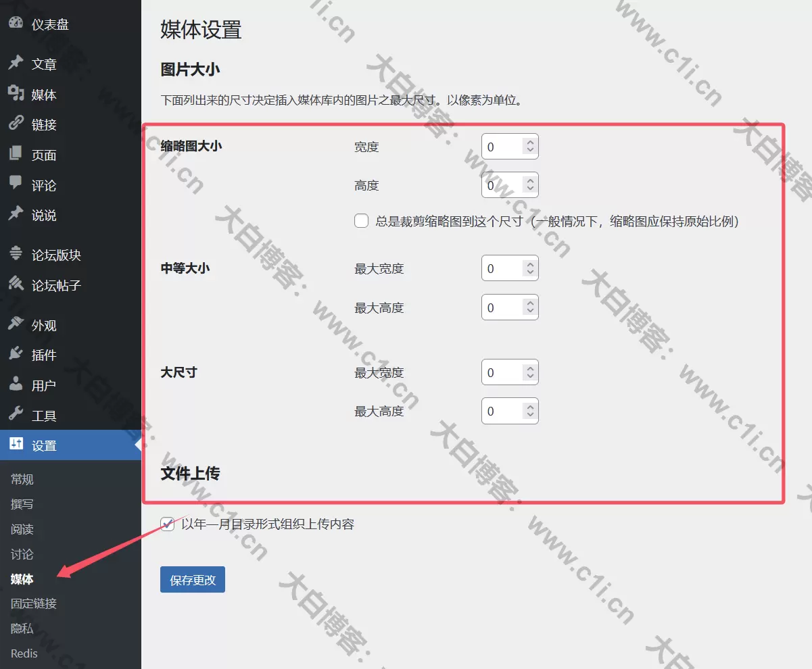The width and height of the screenshot is (812, 669).
Task: Click the 工具 wrench icon
Action: pos(16,414)
